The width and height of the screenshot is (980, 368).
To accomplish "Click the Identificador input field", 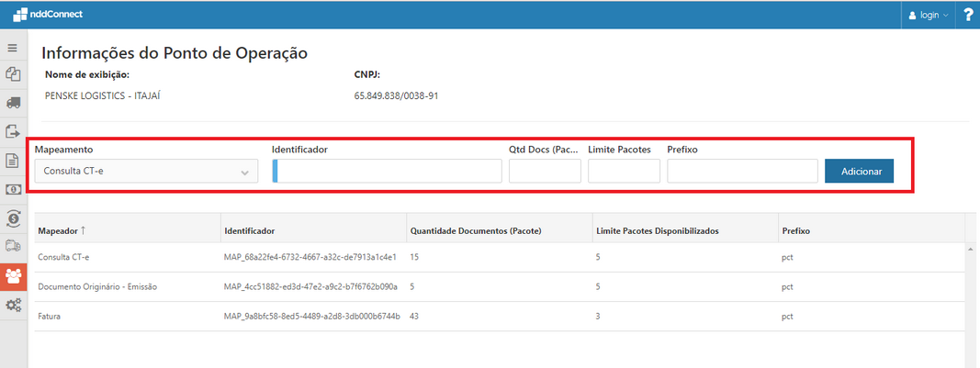I will 387,171.
